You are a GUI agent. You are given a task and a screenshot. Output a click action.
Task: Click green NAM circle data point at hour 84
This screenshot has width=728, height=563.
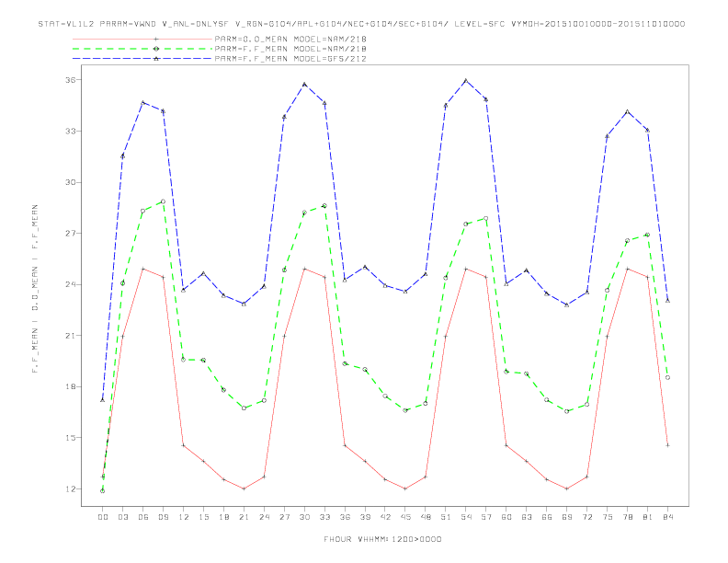click(x=667, y=378)
